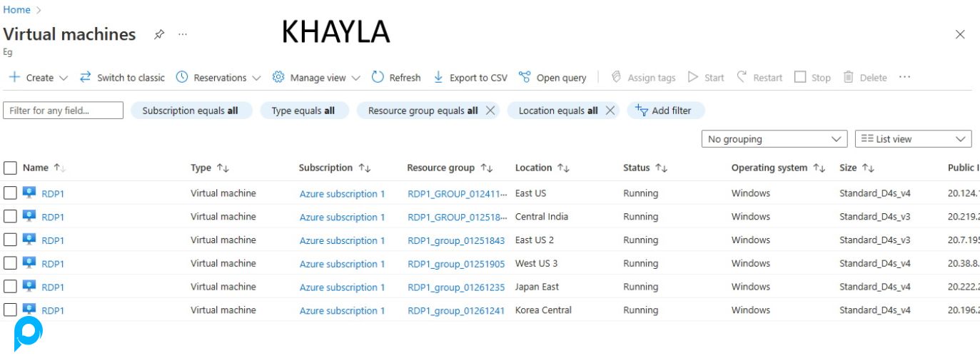Viewport: 980px width, 363px height.
Task: Click the Refresh icon in toolbar
Action: click(378, 77)
